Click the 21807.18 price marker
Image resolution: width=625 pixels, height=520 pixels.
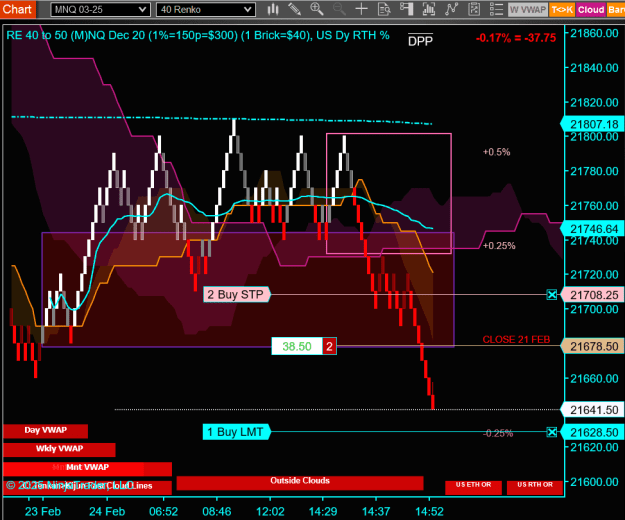(592, 124)
